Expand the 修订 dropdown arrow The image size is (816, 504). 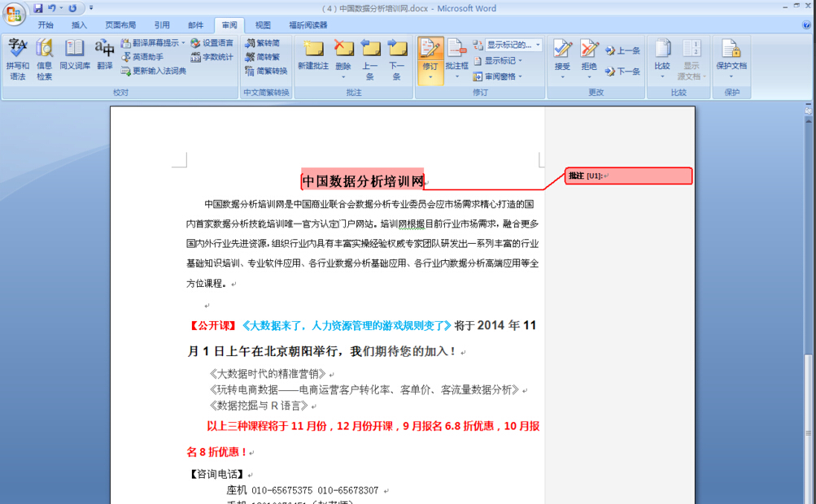430,77
